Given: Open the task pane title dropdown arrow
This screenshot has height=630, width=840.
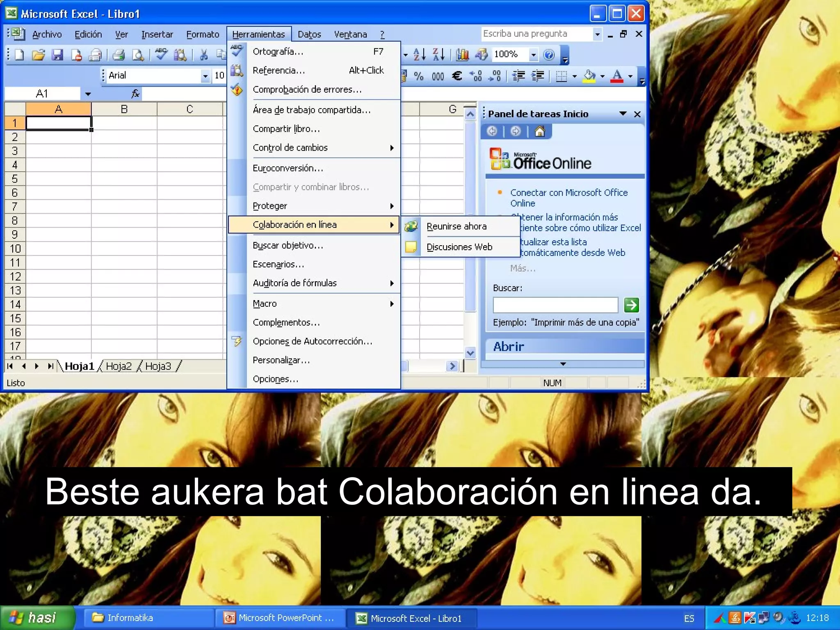Looking at the screenshot, I should (x=623, y=114).
